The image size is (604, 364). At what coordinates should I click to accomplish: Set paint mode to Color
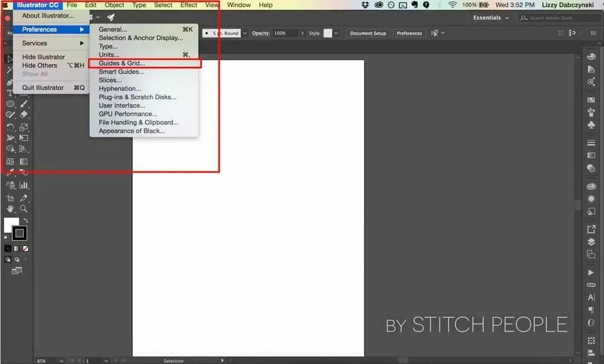pos(8,249)
